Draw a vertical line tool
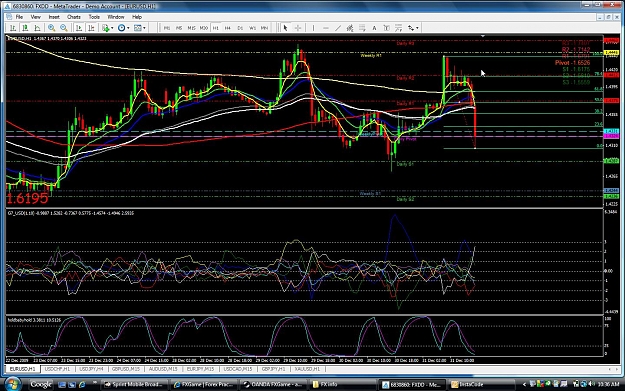The height and width of the screenshot is (391, 625). 313,28
